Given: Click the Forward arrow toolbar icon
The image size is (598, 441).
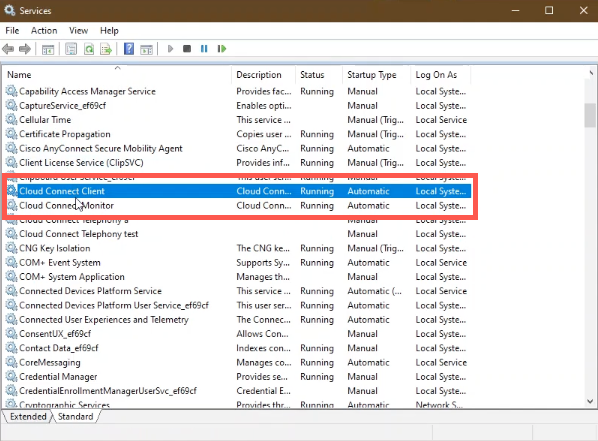Looking at the screenshot, I should 25,49.
